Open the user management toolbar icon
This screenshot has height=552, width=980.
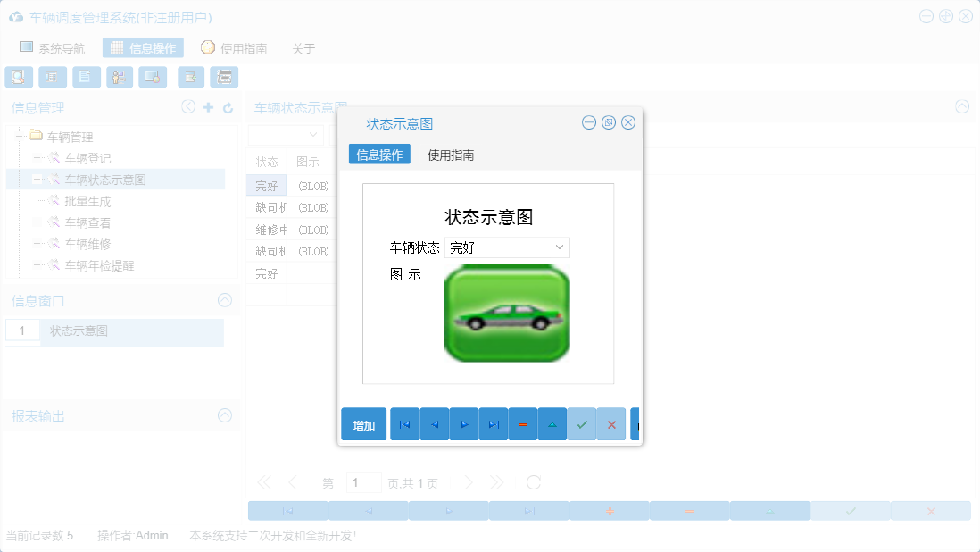tap(120, 77)
